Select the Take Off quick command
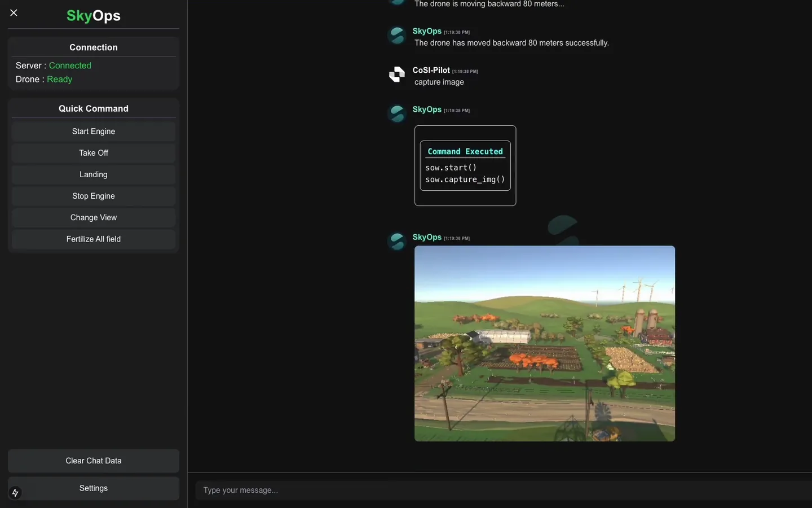 [94, 153]
